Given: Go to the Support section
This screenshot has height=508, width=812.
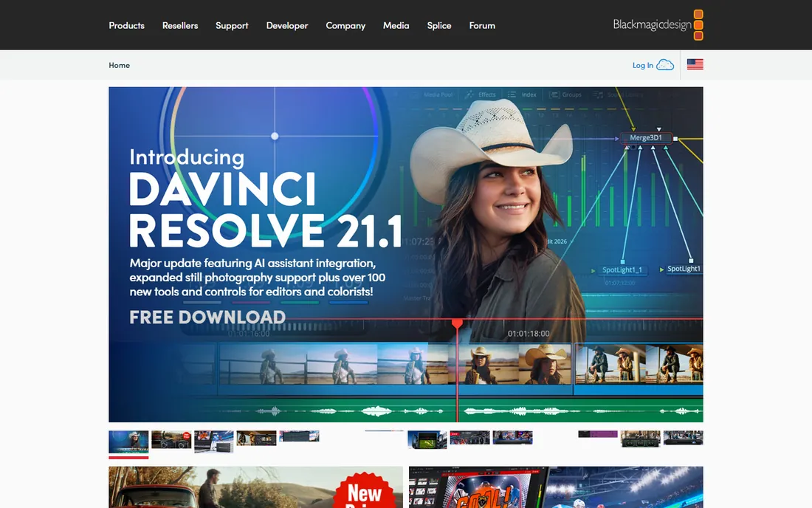Looking at the screenshot, I should (x=232, y=25).
